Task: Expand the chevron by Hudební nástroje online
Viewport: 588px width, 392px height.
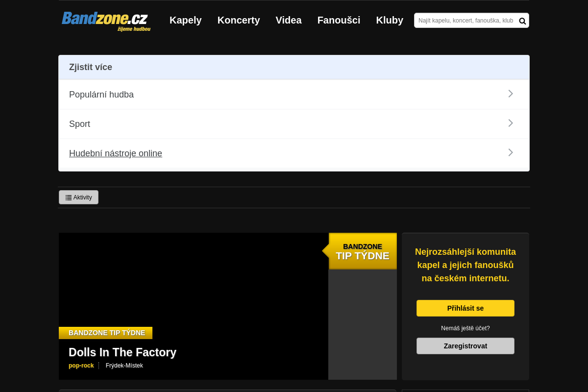Action: 511,152
